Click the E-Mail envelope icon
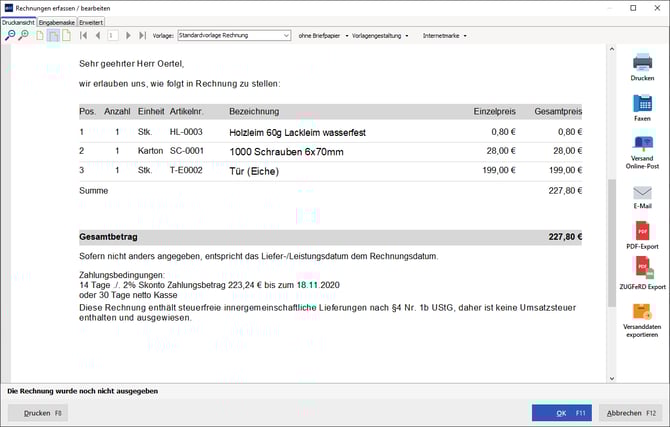Viewport: 670px width, 427px height. pyautogui.click(x=642, y=192)
